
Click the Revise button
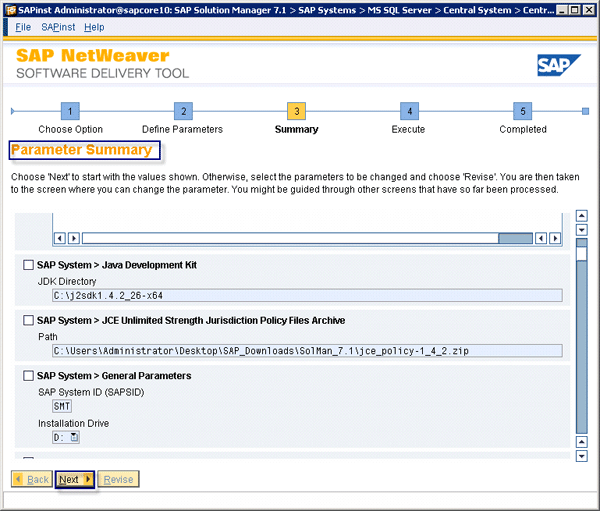(118, 480)
